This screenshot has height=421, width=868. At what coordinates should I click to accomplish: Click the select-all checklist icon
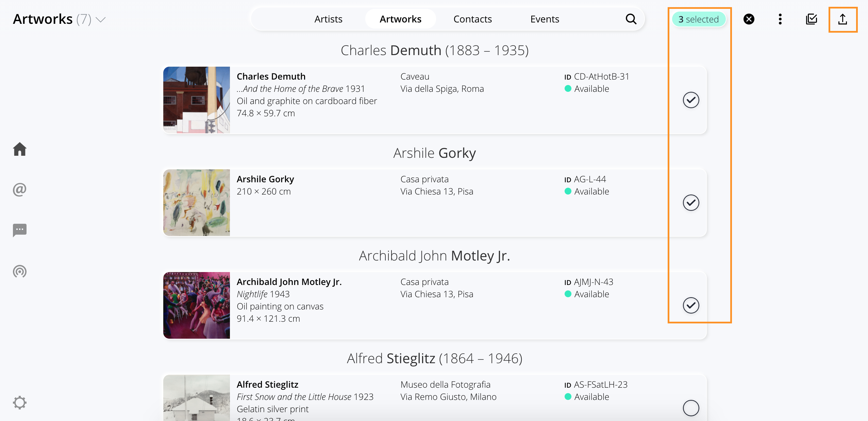pos(812,19)
